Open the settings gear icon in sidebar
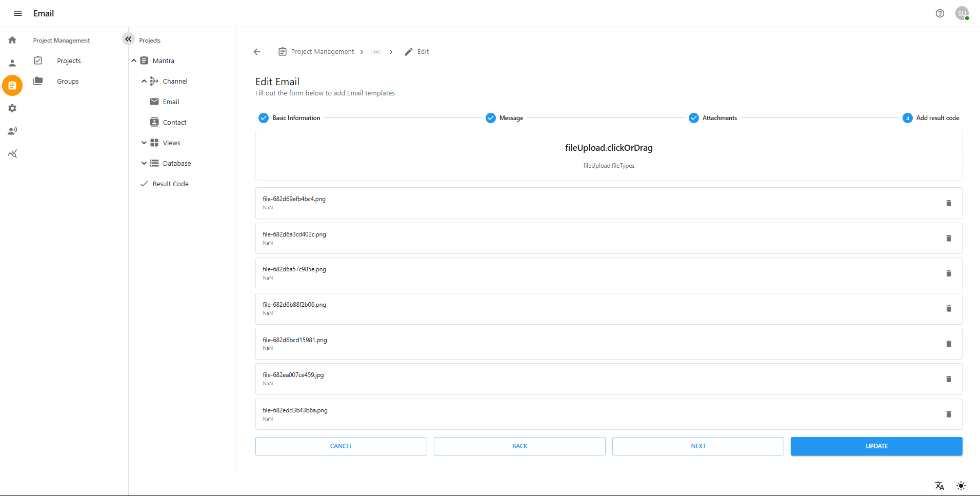 tap(12, 108)
